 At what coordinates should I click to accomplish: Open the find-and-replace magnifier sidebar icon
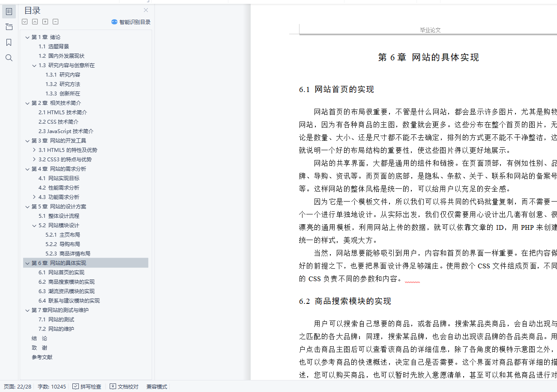pos(9,58)
